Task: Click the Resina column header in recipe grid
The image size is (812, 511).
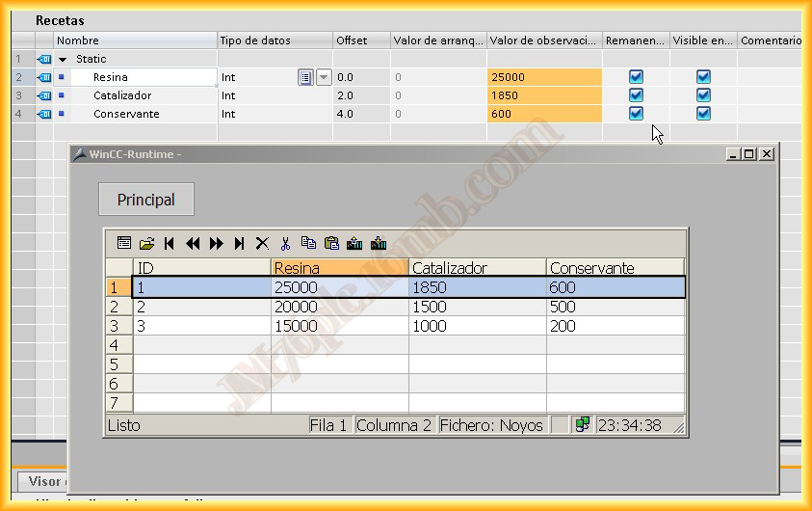Action: (340, 267)
